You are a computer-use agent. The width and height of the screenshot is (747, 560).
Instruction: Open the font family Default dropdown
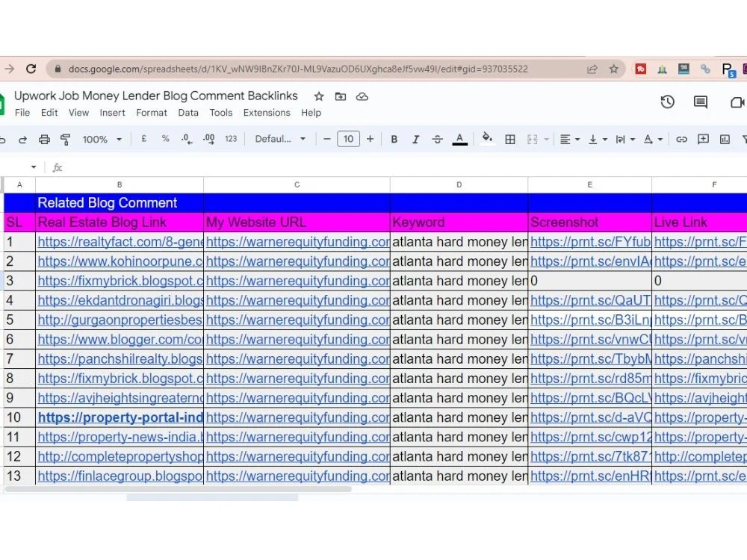280,139
